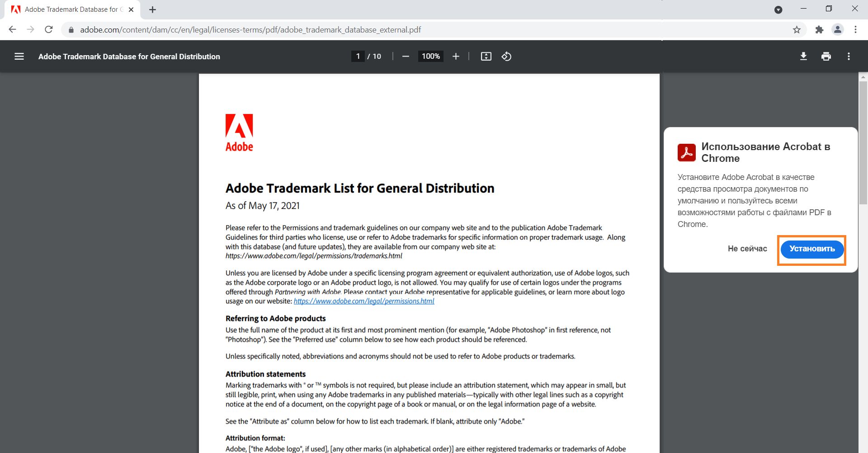The height and width of the screenshot is (453, 868).
Task: Print the PDF document
Action: tap(826, 57)
